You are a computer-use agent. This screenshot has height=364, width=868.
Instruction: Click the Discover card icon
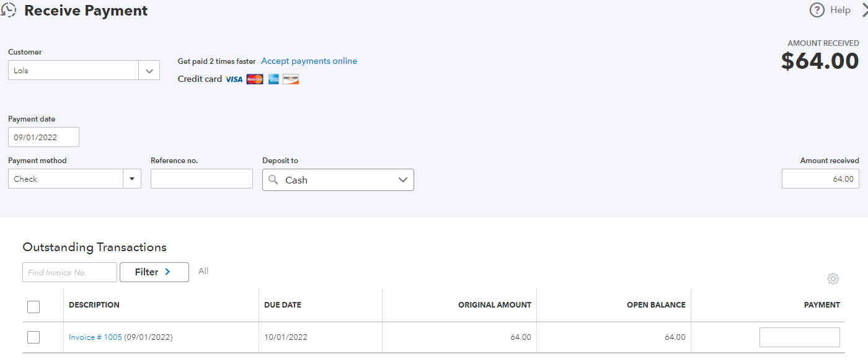coord(291,79)
